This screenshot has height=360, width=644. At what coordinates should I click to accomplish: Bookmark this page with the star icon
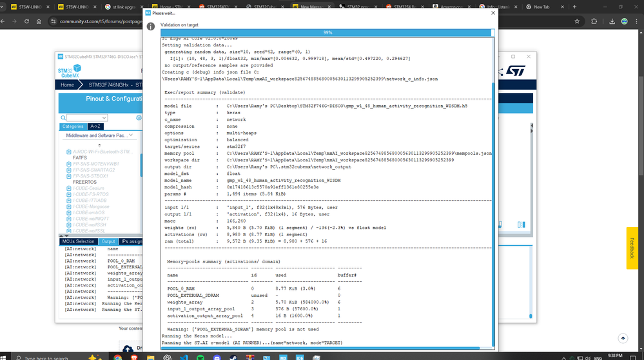coord(577,21)
